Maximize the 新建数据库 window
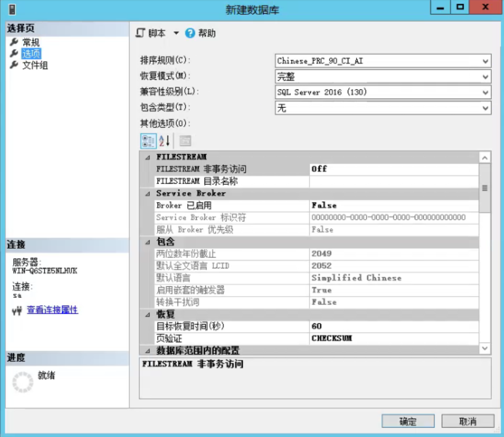Viewport: 504px width, 437px height. [x=460, y=7]
